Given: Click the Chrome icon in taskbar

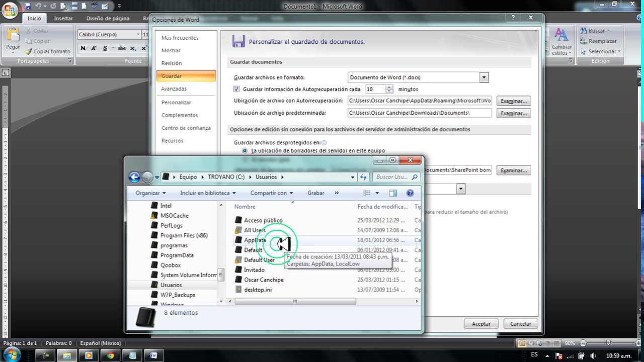Looking at the screenshot, I should (110, 355).
